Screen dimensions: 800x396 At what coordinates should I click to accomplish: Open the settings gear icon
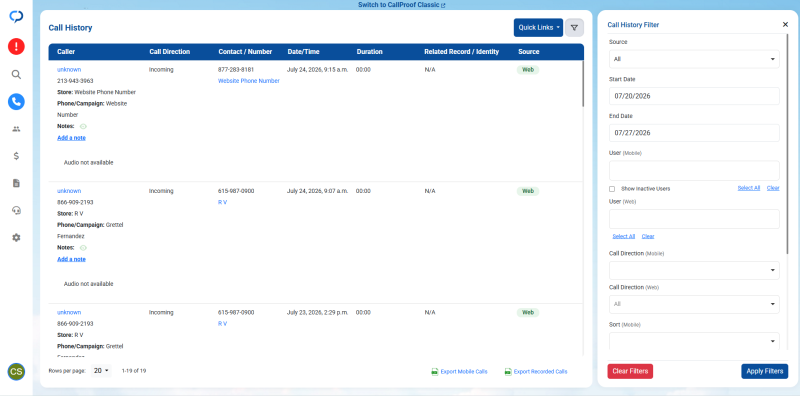click(x=16, y=237)
